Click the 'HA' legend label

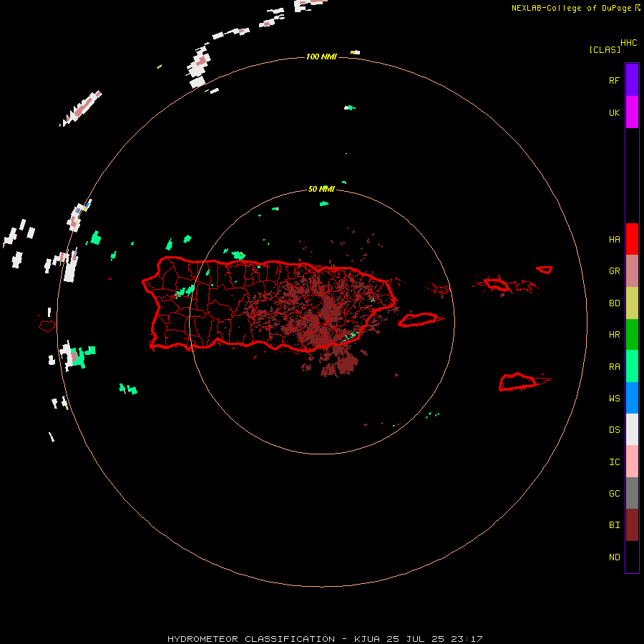614,240
